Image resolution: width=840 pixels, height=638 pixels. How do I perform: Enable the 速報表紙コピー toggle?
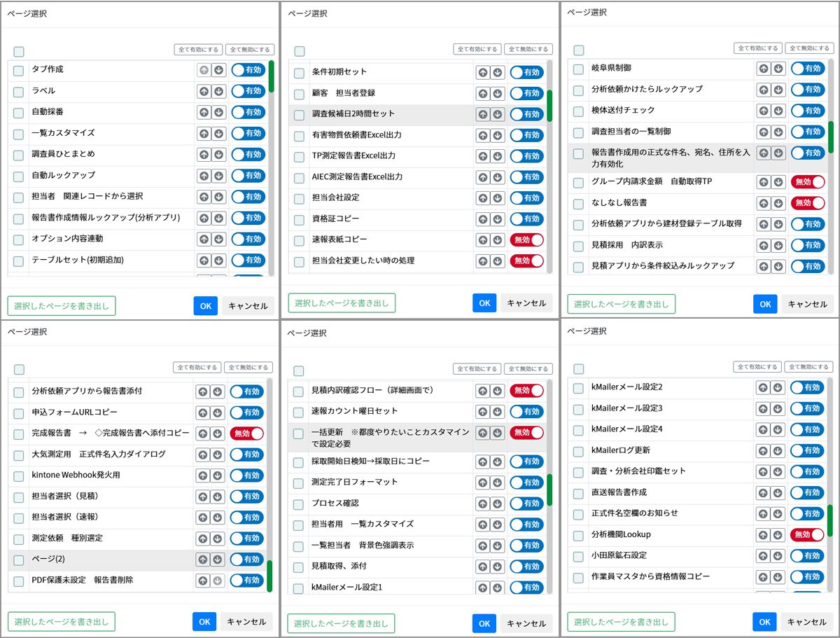point(526,240)
